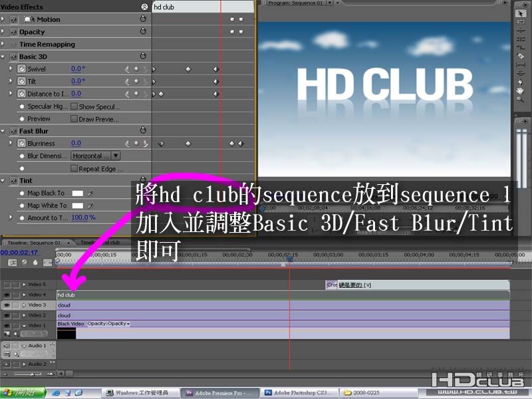
Task: Hide the Effect Controls timeline view
Action: [144, 7]
